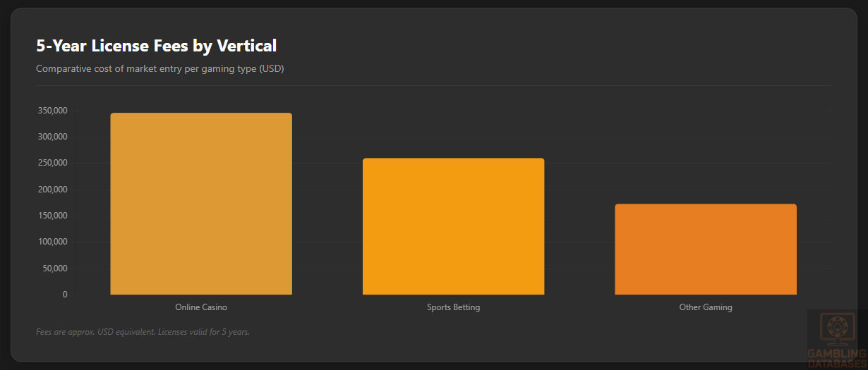Screen dimensions: 868x370
Task: Click the 100,000 y-axis tick label
Action: (x=52, y=242)
